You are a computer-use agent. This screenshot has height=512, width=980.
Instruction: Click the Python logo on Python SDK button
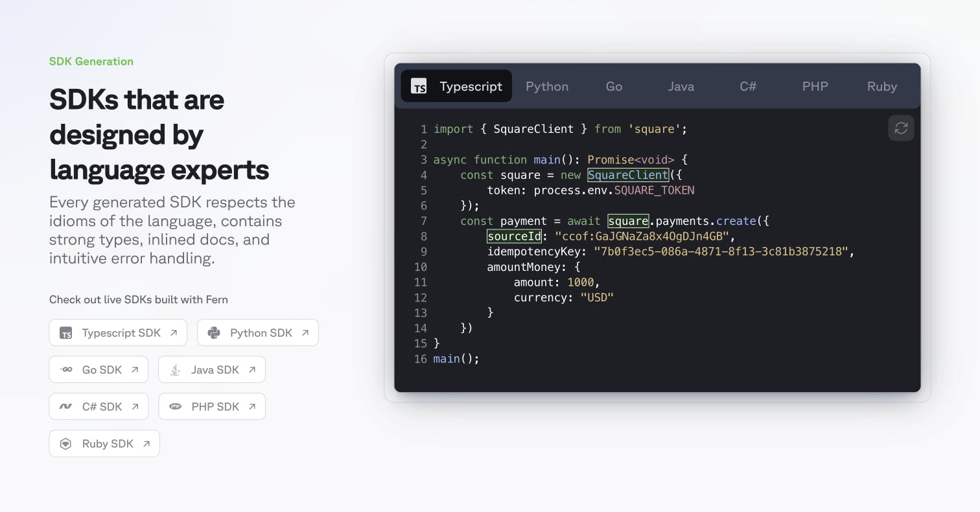(x=214, y=333)
